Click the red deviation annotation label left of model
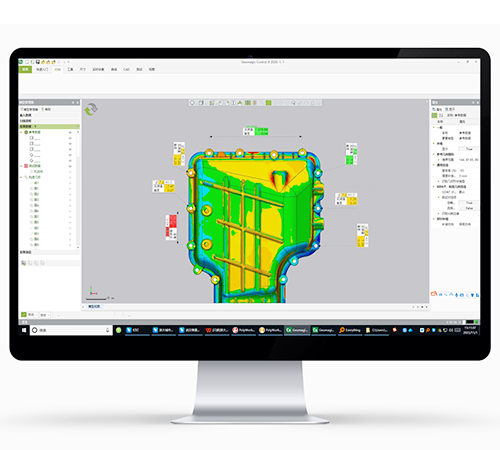The height and width of the screenshot is (450, 500). (x=171, y=227)
